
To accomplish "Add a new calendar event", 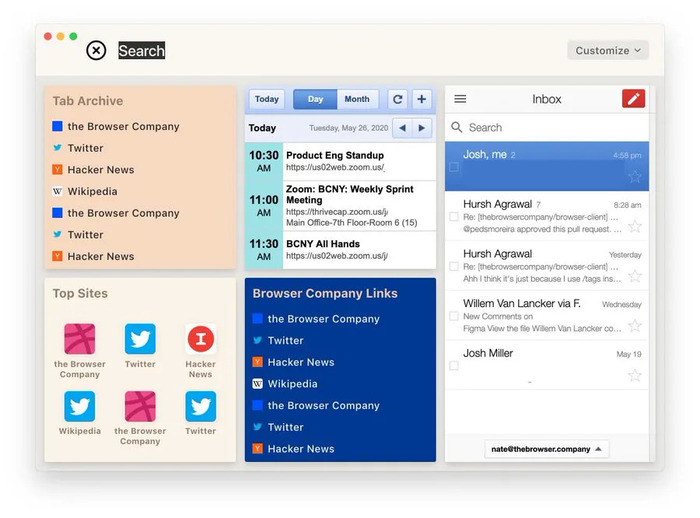I will point(421,99).
